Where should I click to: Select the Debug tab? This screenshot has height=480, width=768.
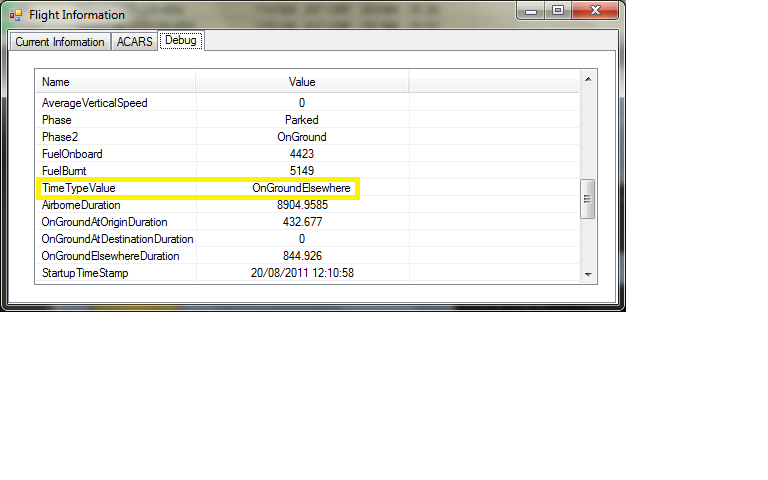click(x=181, y=41)
